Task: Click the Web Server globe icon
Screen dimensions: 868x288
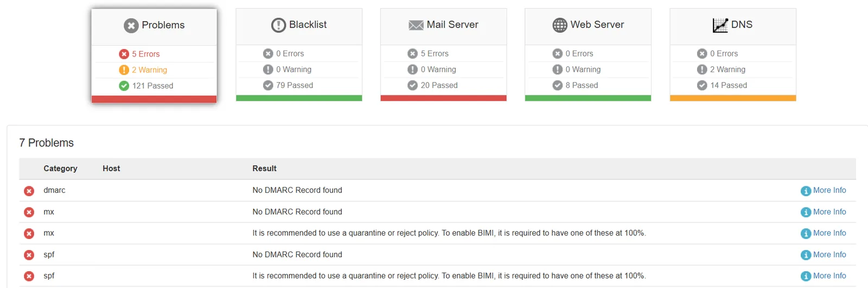Action: click(560, 25)
